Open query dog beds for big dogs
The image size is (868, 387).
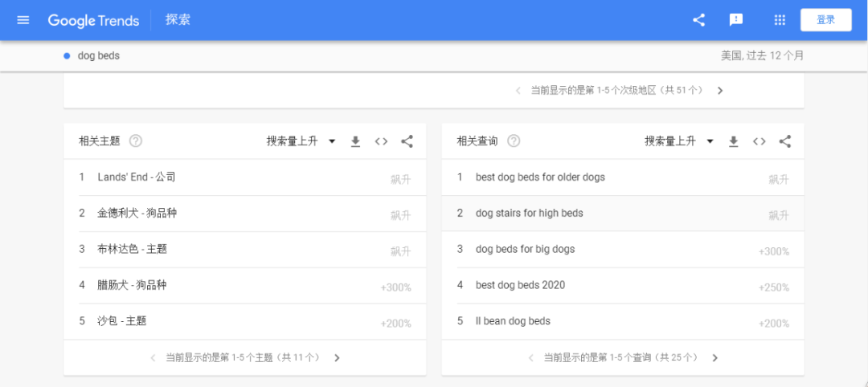tap(526, 249)
